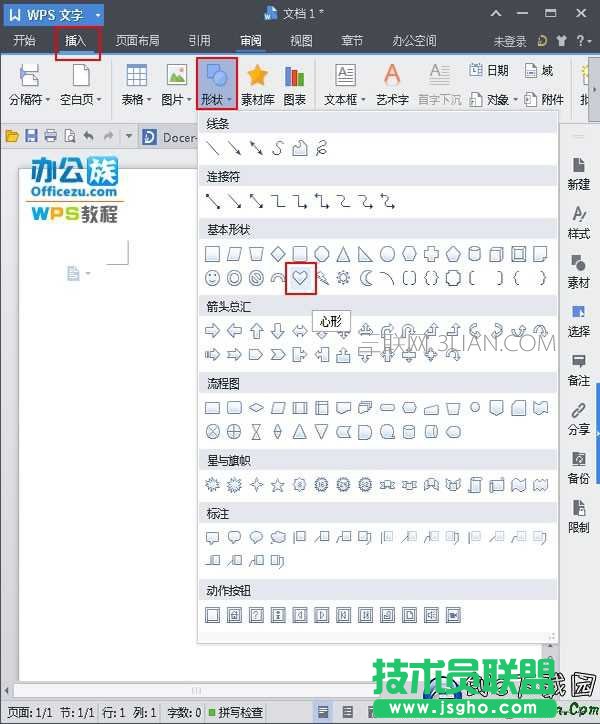This screenshot has width=600, height=724.
Task: Open the Docer tab in document bar
Action: (170, 137)
